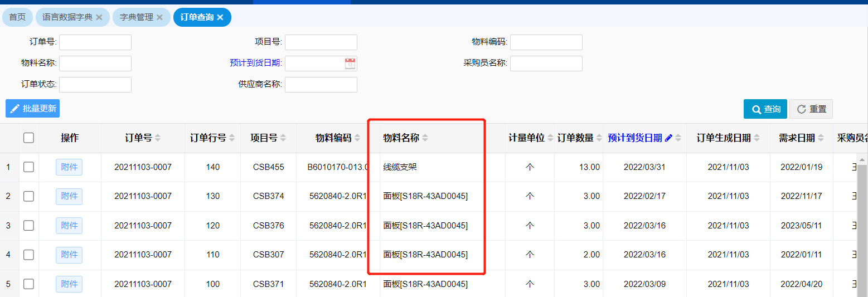Screen dimensions: 868x297
Task: Sort the 需求日期 column
Action: [821, 138]
